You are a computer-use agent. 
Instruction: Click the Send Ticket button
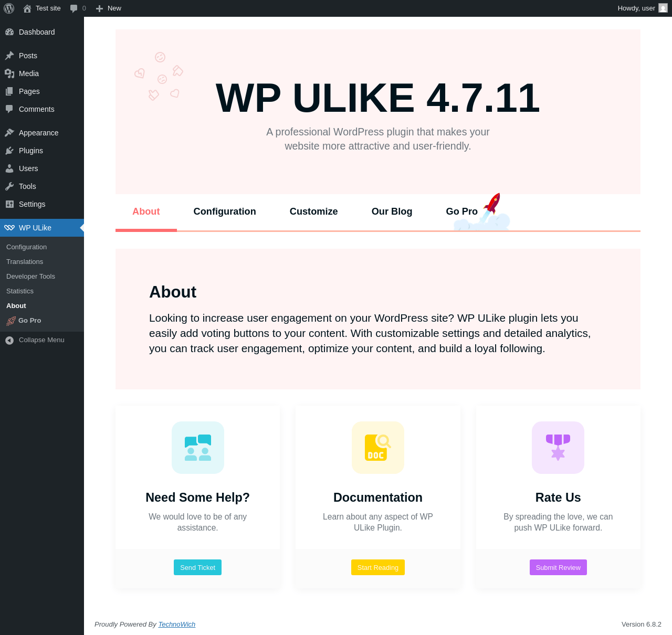(x=197, y=567)
